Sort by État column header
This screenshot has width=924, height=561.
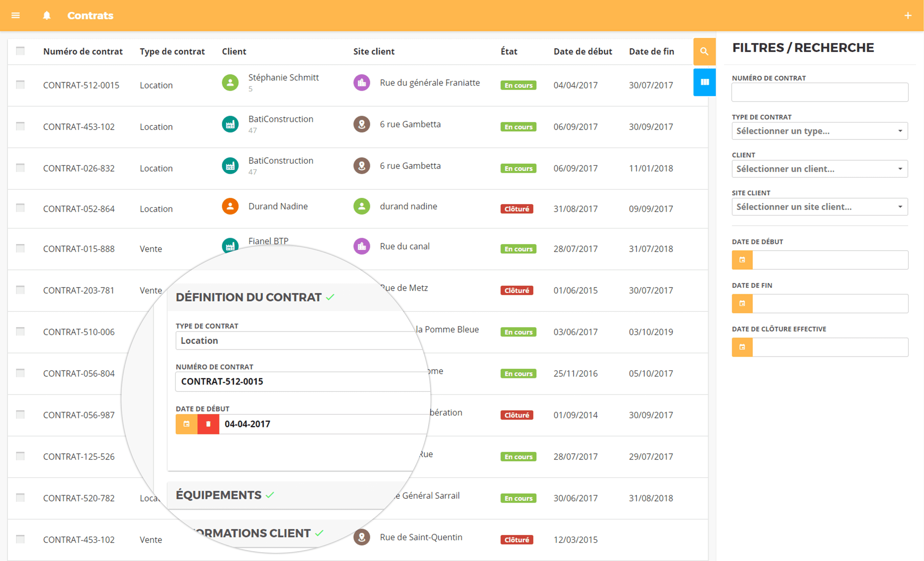509,51
